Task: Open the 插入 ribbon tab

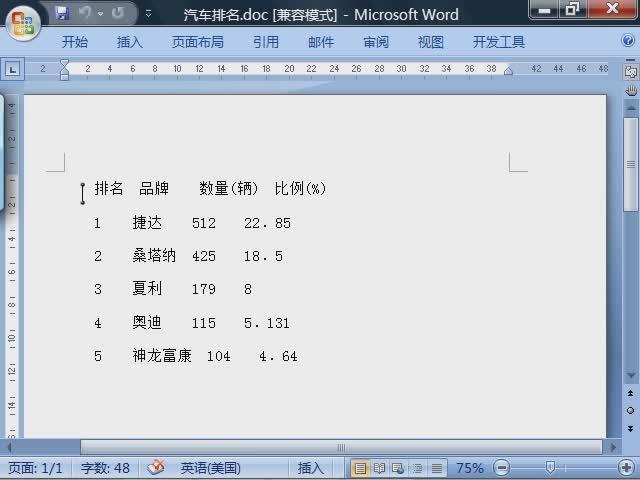Action: click(x=130, y=42)
